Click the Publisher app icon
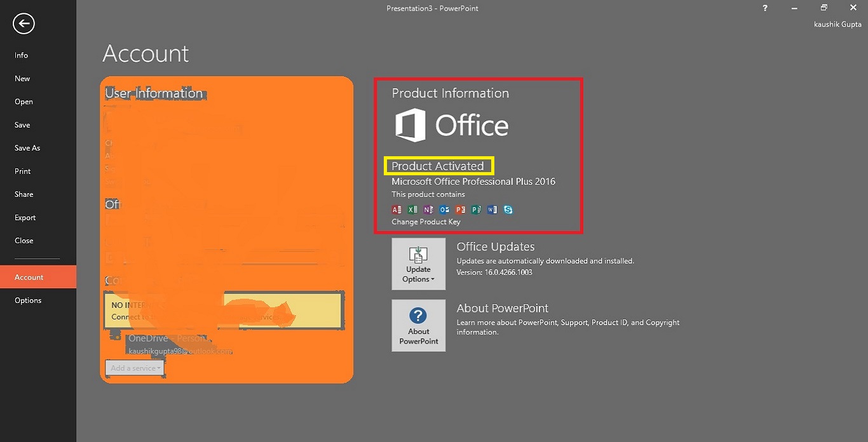868x442 pixels. click(476, 210)
